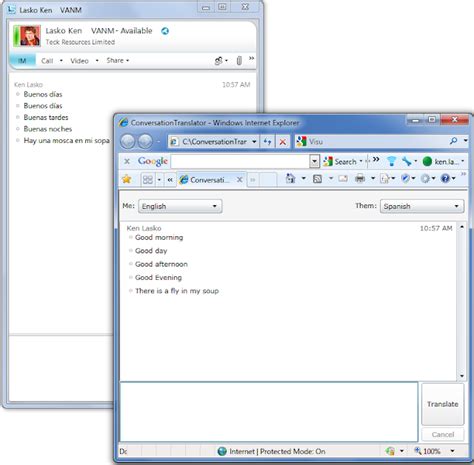Click the blue presence icon beside Available
The width and height of the screenshot is (474, 465).
[x=165, y=31]
